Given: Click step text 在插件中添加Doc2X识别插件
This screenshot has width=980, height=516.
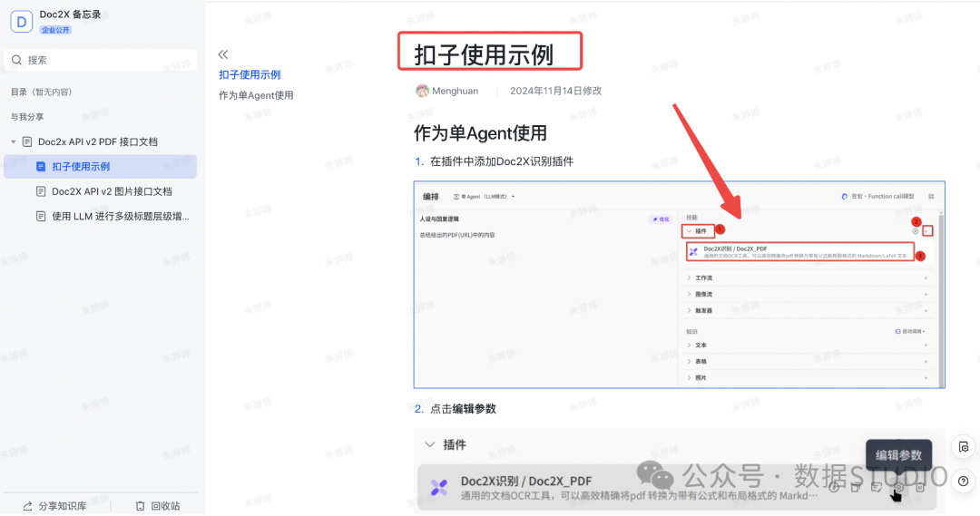Looking at the screenshot, I should coord(501,161).
